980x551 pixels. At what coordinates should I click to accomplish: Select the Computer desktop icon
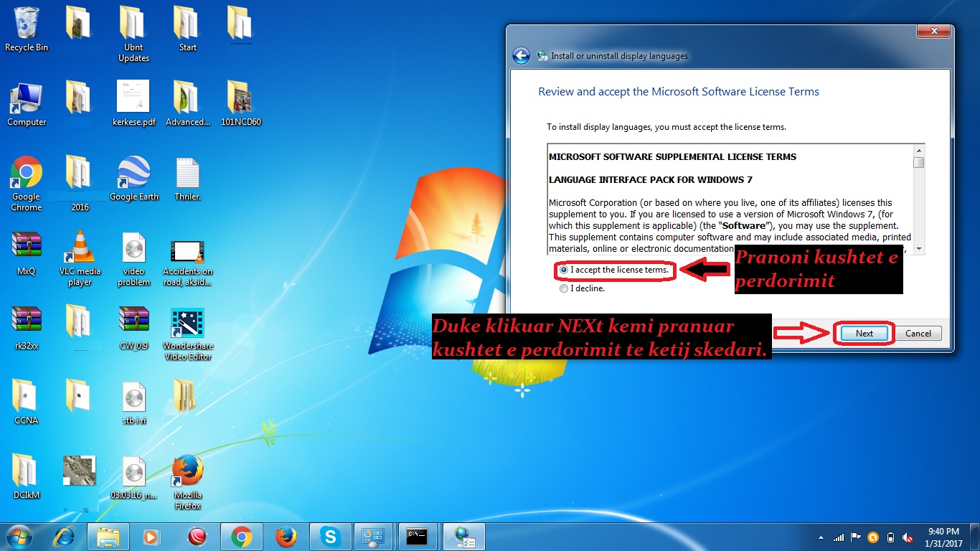click(x=27, y=104)
